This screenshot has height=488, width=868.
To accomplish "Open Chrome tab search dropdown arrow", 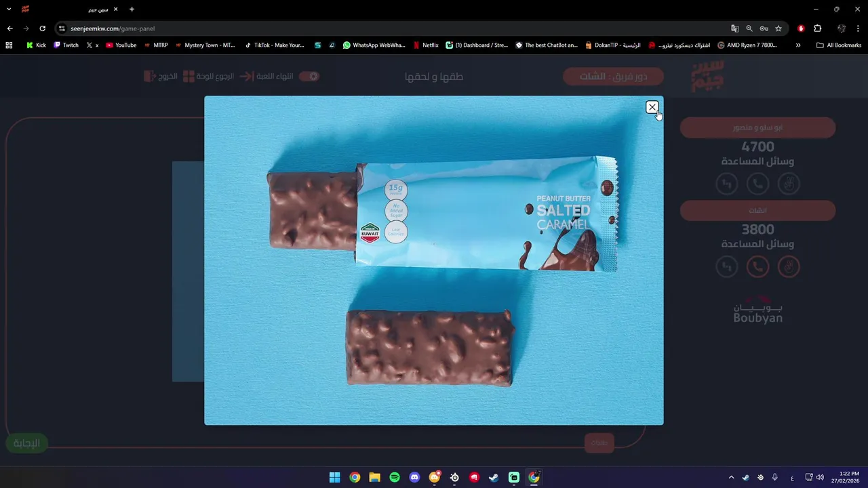I will point(9,9).
